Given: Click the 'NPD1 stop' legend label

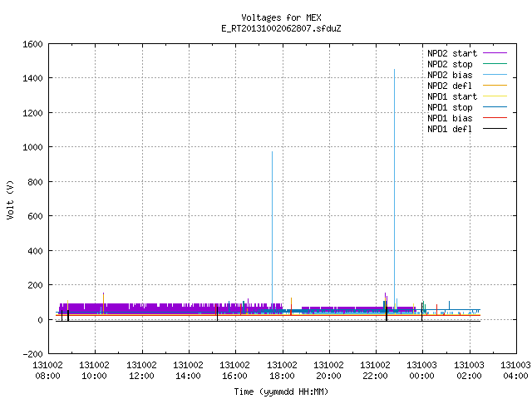Looking at the screenshot, I should click(450, 107).
